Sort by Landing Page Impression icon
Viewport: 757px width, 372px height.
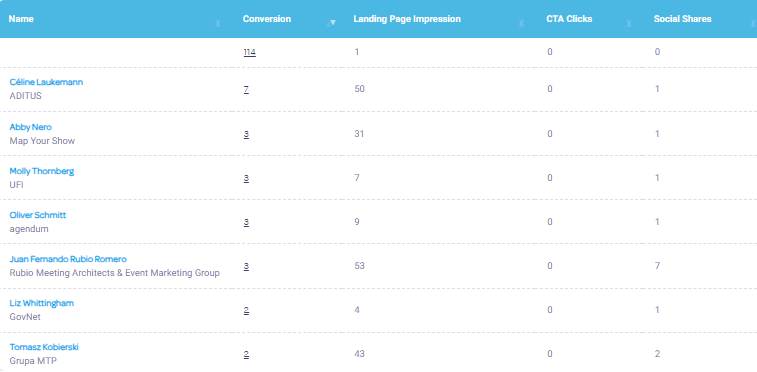pyautogui.click(x=521, y=23)
